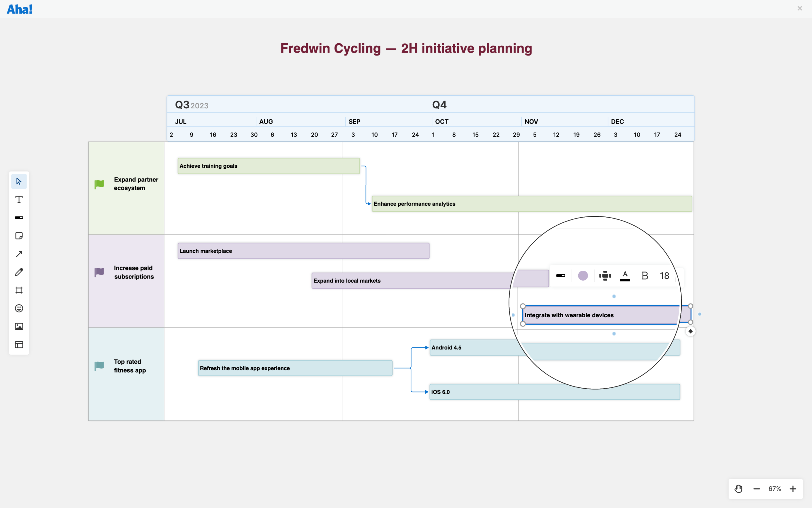Click the text color formatting icon
812x508 pixels.
(x=624, y=275)
